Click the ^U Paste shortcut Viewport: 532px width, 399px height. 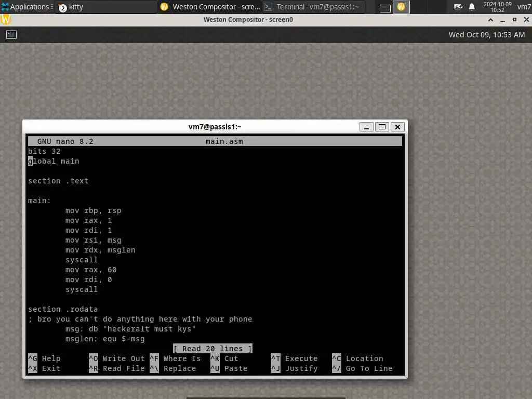click(x=229, y=368)
